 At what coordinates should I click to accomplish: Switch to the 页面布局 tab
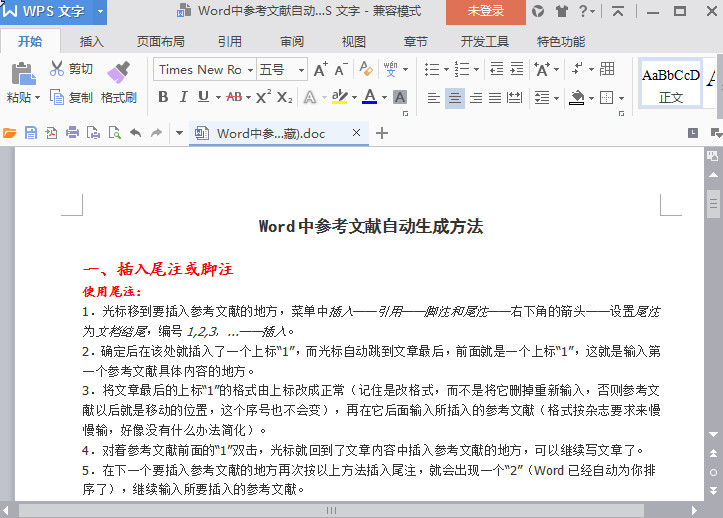point(160,42)
